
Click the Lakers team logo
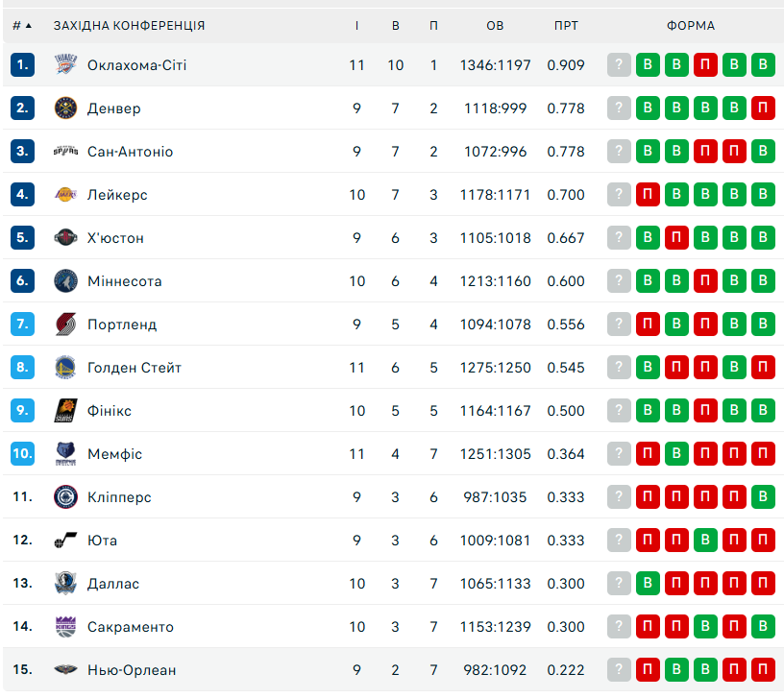pyautogui.click(x=65, y=195)
